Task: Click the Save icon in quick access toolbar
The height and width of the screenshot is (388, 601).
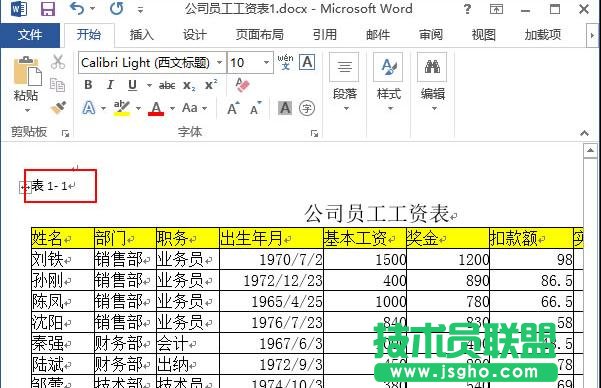Action: (x=48, y=9)
